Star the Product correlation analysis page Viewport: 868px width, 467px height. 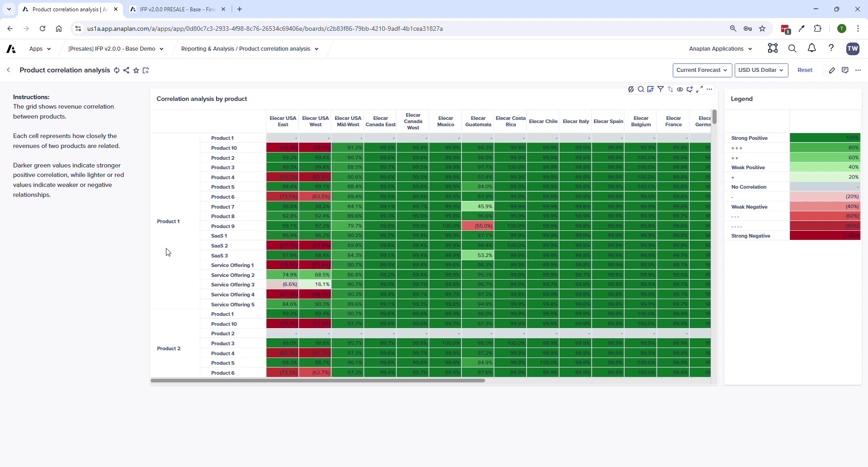coord(136,70)
